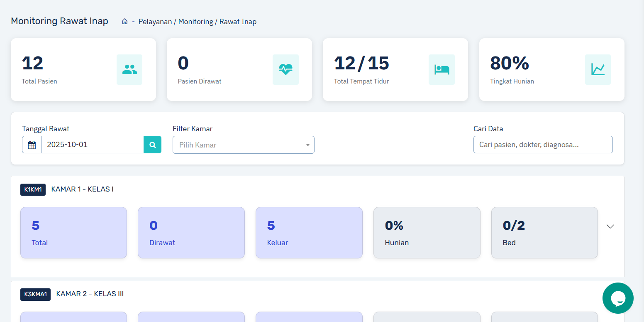Click the Keluar card in Kamar 1
The height and width of the screenshot is (322, 644).
coord(309,233)
